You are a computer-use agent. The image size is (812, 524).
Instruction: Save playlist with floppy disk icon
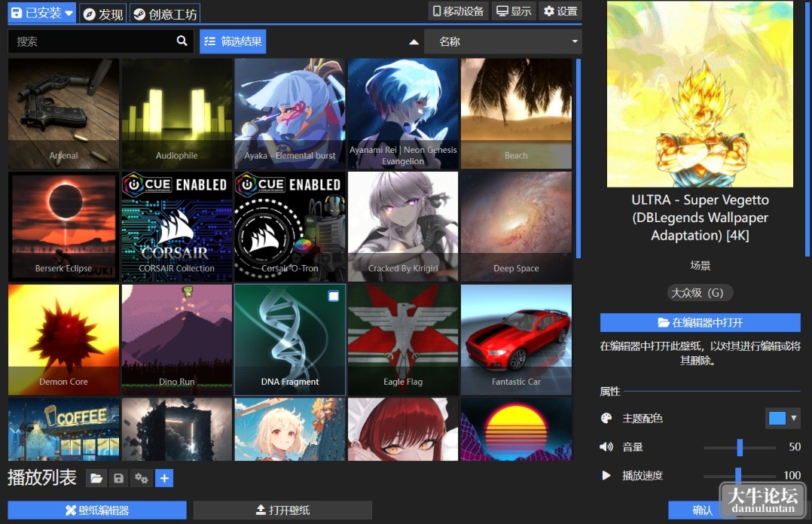click(x=118, y=478)
